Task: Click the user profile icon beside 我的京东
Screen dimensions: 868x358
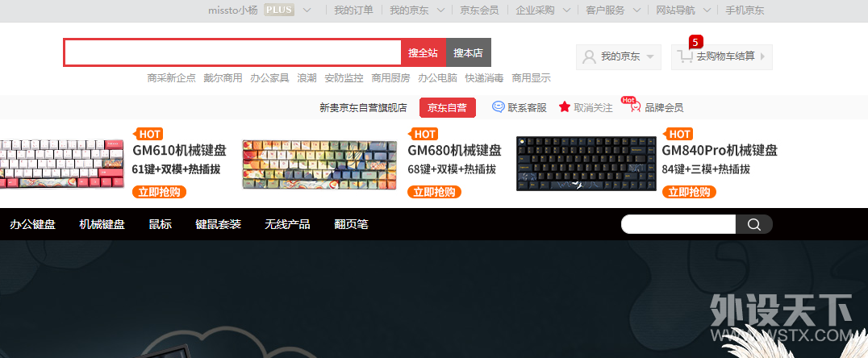Action: pos(589,56)
